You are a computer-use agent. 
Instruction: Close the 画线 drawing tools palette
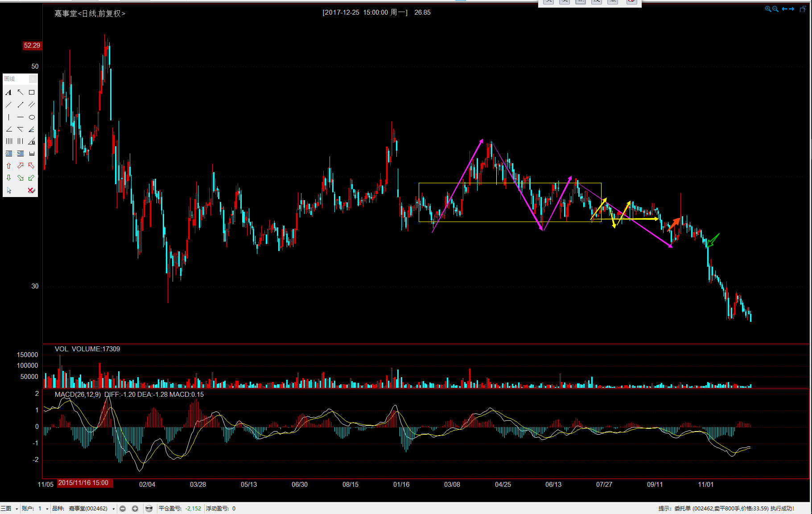tap(33, 79)
